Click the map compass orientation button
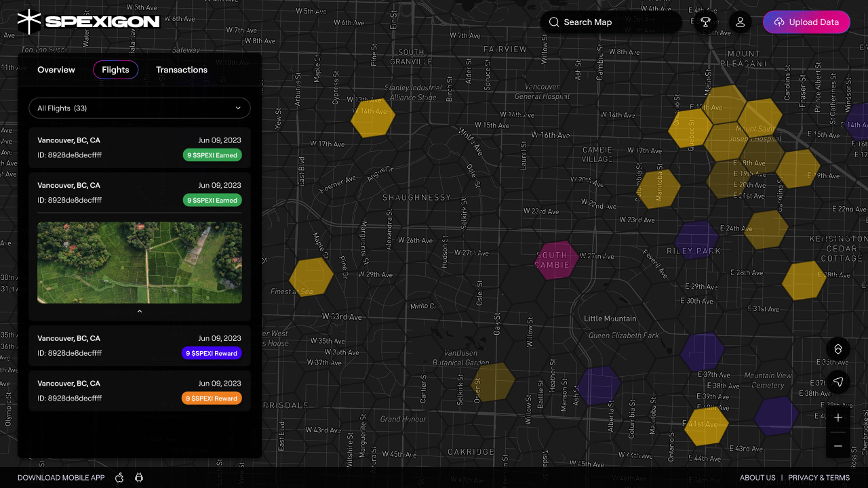The width and height of the screenshot is (868, 488). coord(838,349)
